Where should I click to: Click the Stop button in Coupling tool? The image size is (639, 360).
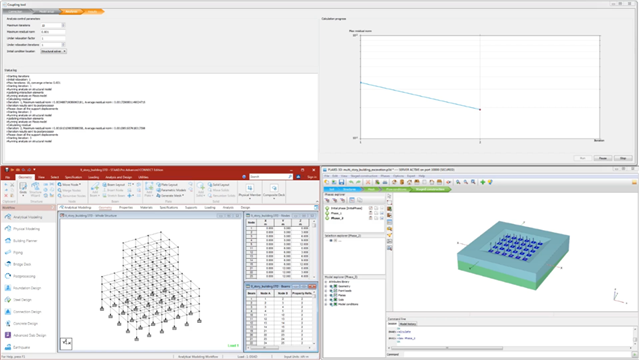click(x=623, y=158)
